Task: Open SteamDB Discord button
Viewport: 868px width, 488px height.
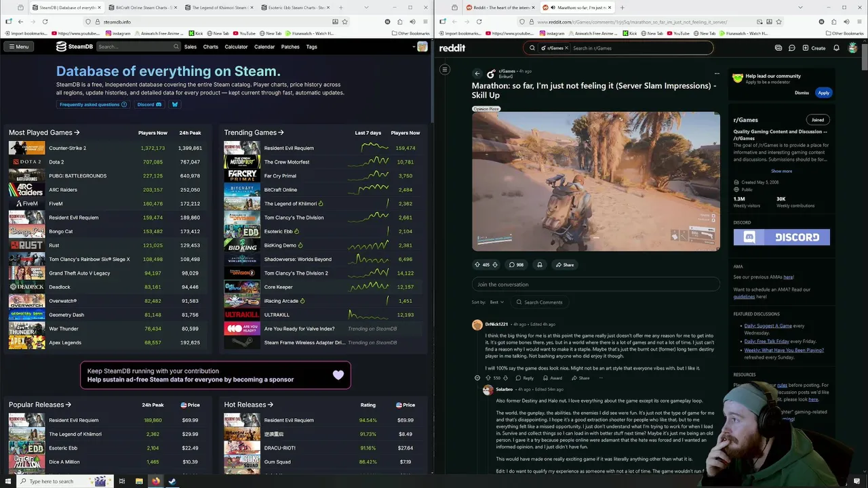Action: [149, 104]
